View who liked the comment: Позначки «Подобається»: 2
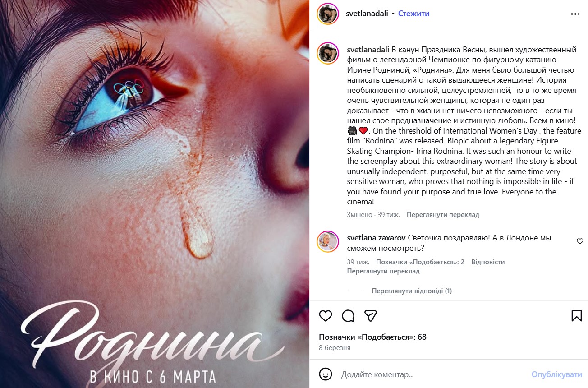The image size is (588, 388). coord(420,262)
